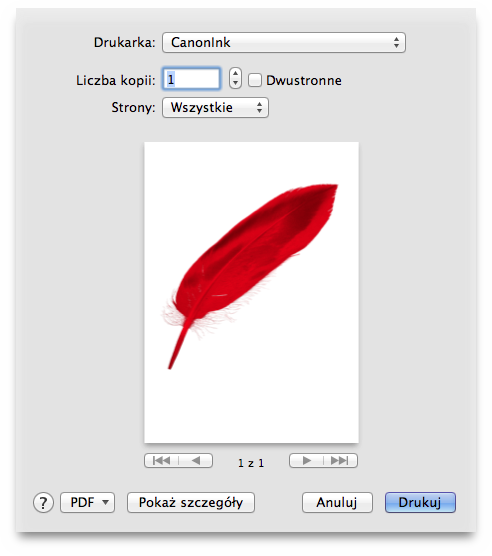The image size is (492, 556).
Task: Click the Drukuj print button
Action: click(x=420, y=502)
